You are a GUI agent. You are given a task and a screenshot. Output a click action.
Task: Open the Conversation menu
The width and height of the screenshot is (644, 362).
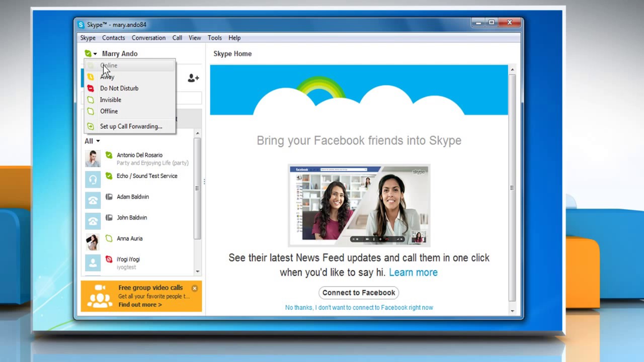click(148, 38)
